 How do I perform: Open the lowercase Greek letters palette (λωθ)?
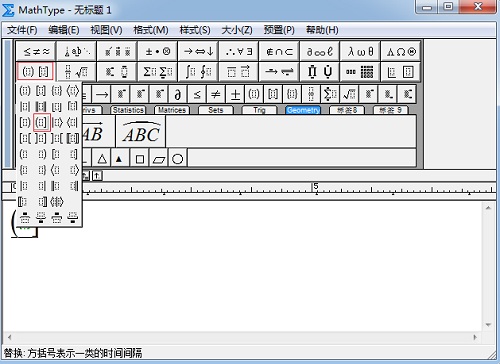pos(360,51)
